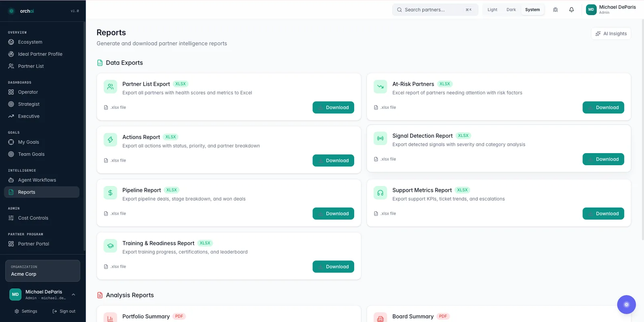The image size is (644, 322).
Task: Click the Pipeline Report dollar icon
Action: click(x=110, y=193)
